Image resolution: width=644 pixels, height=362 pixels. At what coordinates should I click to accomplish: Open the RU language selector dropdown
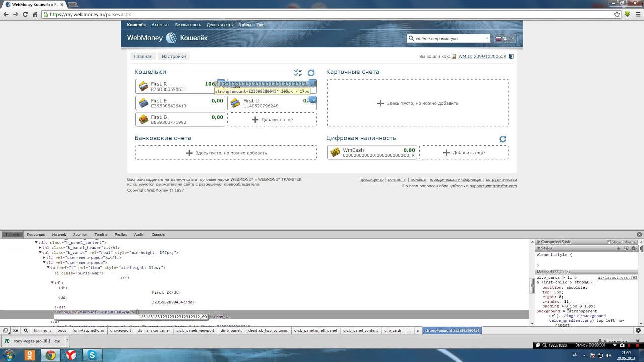(x=504, y=38)
